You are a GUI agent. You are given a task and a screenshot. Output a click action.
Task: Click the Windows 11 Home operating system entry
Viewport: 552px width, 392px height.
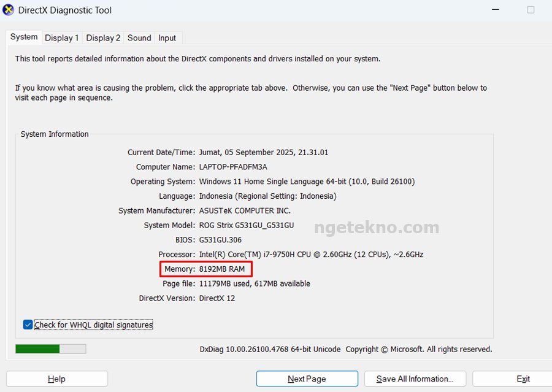point(307,182)
